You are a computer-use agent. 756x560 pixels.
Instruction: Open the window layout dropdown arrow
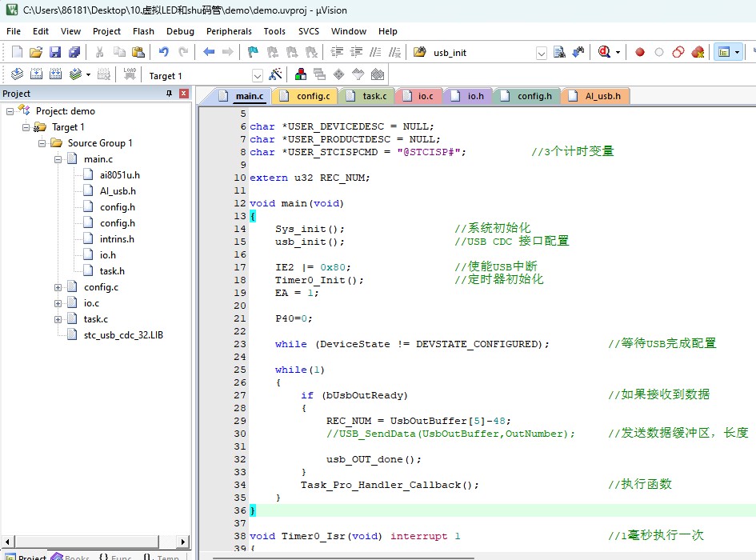pos(737,52)
